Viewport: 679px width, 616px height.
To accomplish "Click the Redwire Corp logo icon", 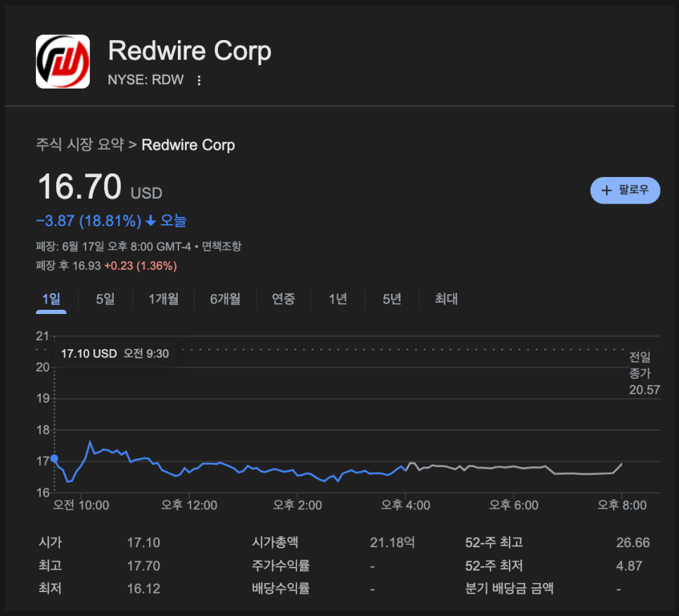I will pyautogui.click(x=63, y=61).
